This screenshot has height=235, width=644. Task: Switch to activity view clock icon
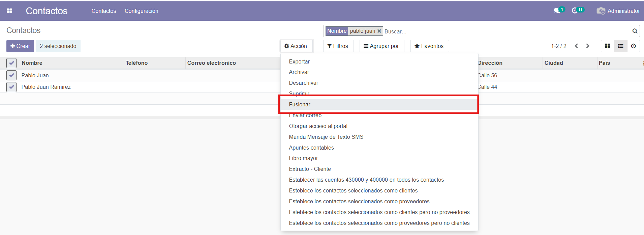[634, 46]
